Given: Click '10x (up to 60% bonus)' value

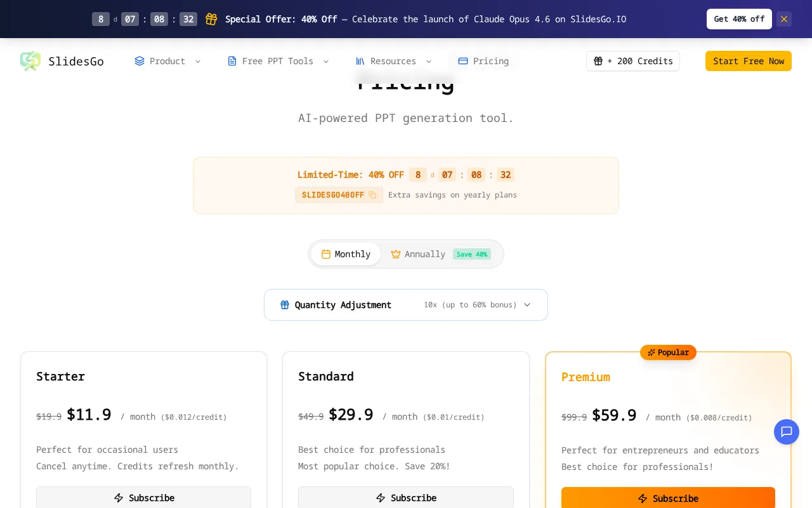Looking at the screenshot, I should (470, 305).
